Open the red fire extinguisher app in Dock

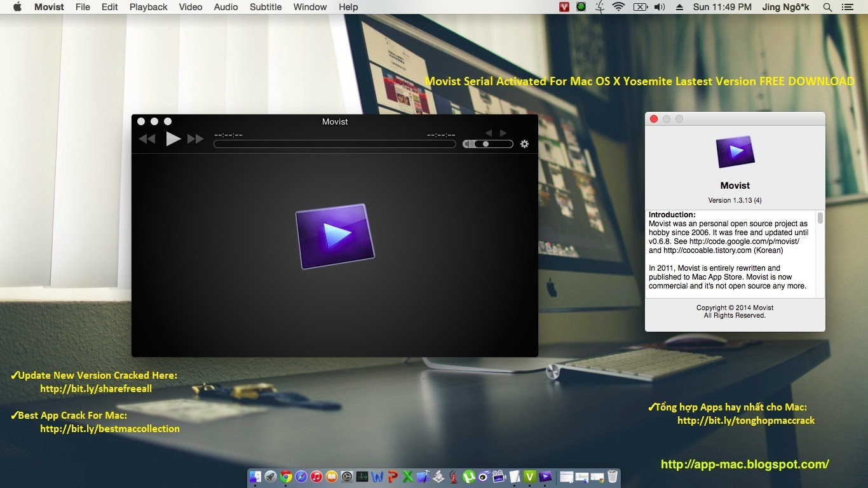(453, 477)
